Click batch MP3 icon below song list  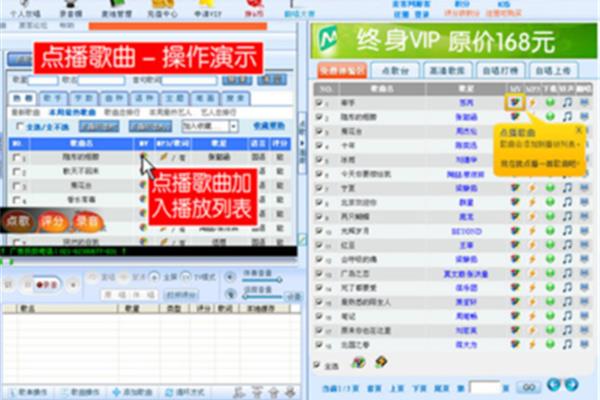tap(381, 362)
